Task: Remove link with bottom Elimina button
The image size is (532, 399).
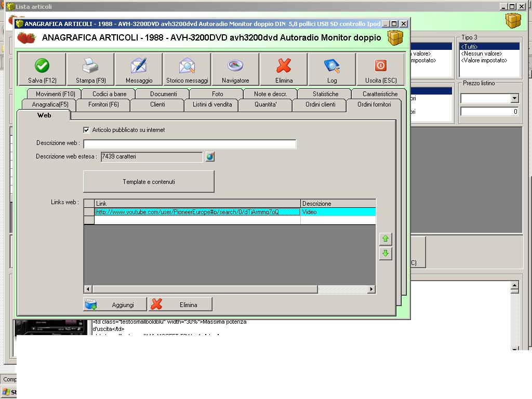Action: pyautogui.click(x=180, y=304)
